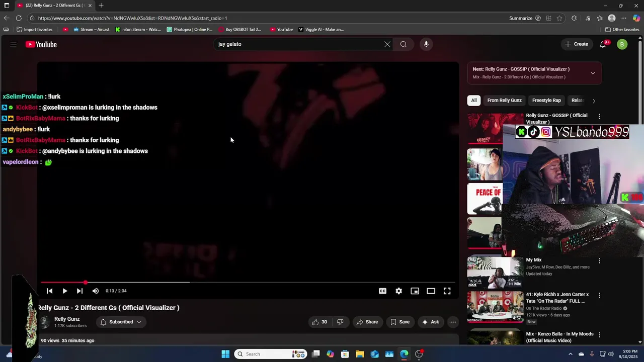Viewport: 644px width, 362px height.
Task: Show more filter chips arrow
Action: point(594,101)
